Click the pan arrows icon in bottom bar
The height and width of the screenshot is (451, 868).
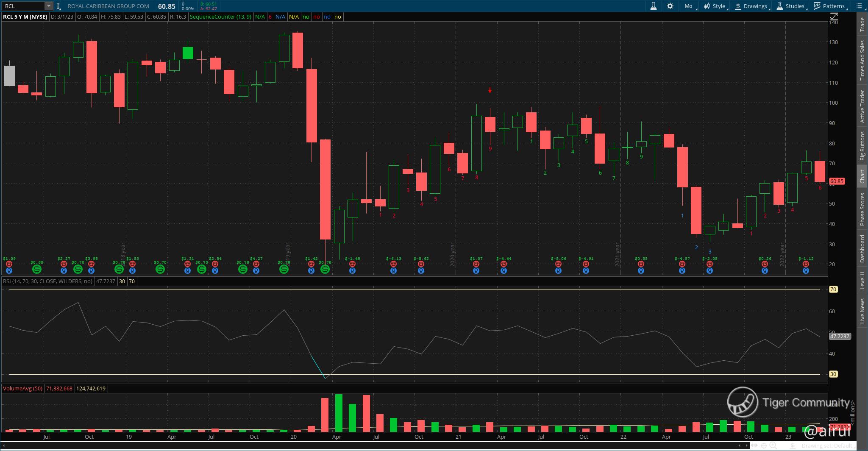pyautogui.click(x=754, y=445)
